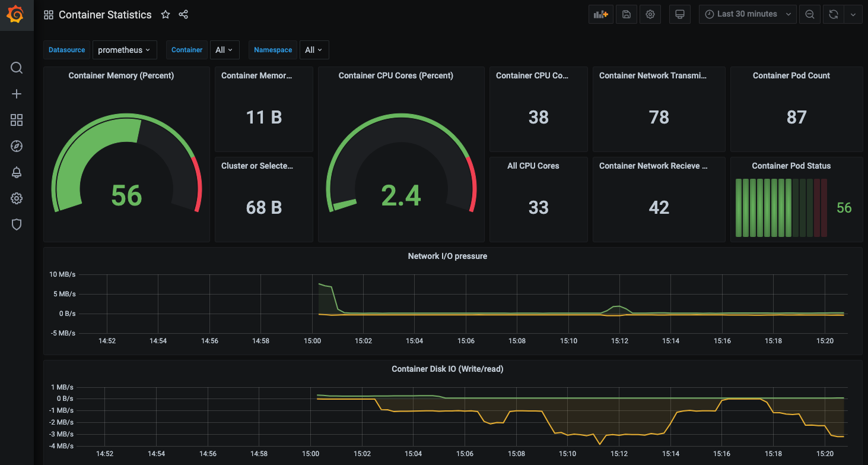
Task: Click the 33 All CPU Cores value
Action: pos(539,207)
